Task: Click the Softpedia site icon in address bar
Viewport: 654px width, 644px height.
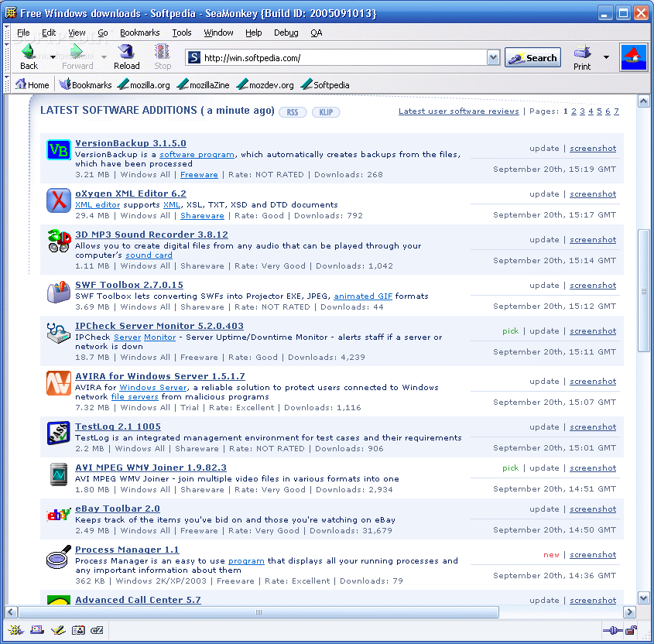Action: (194, 57)
